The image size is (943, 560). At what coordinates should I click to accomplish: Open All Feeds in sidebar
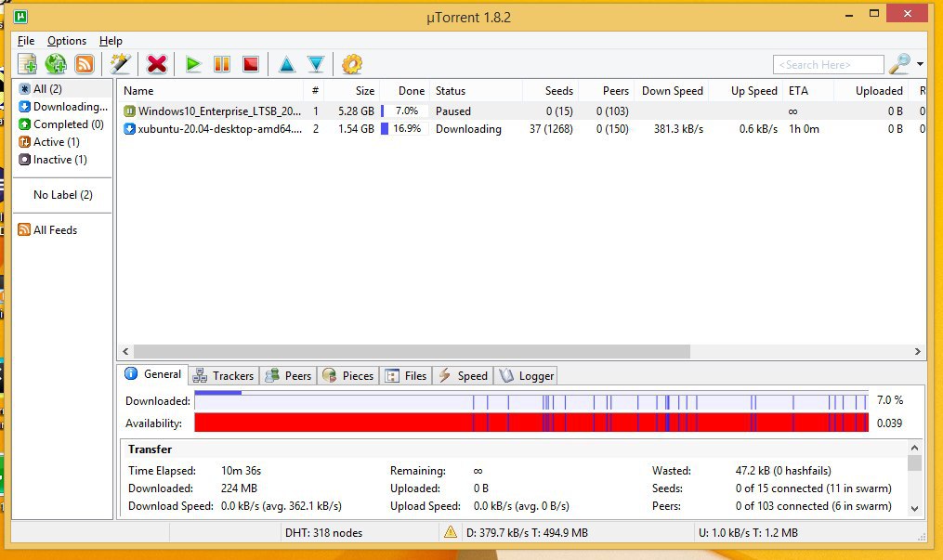pos(62,230)
